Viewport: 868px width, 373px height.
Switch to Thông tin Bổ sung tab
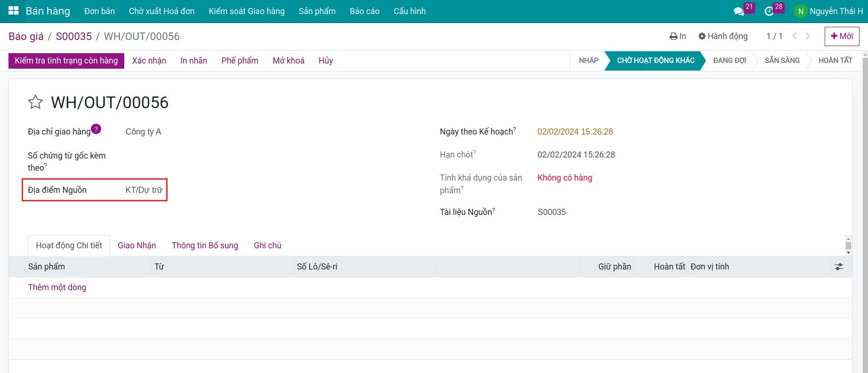[205, 246]
